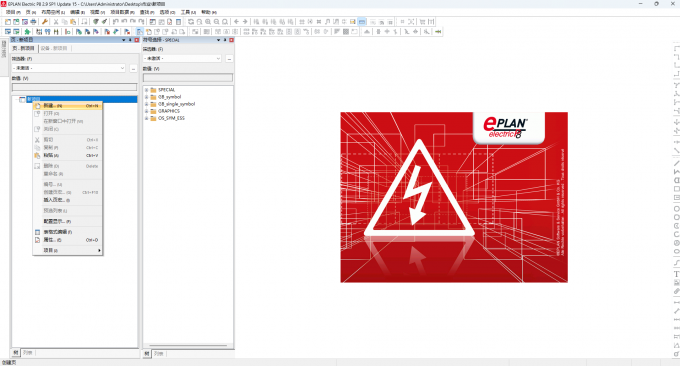Click the print icon in top toolbar
The width and height of the screenshot is (680, 366).
tap(33, 22)
